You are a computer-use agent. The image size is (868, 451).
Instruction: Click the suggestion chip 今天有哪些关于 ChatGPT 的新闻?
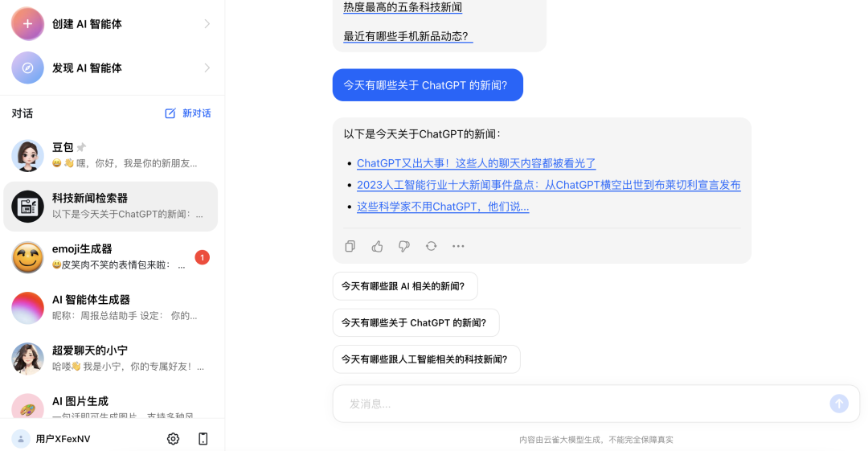pos(416,322)
